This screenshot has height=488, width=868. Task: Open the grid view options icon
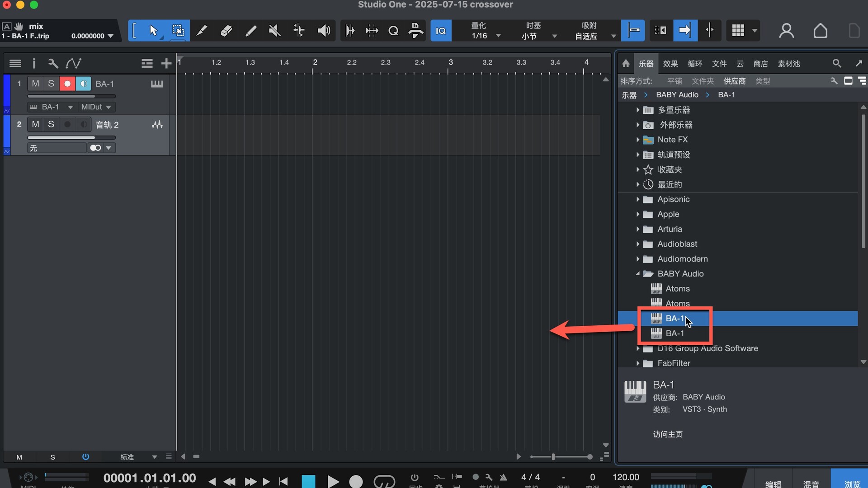pyautogui.click(x=738, y=31)
